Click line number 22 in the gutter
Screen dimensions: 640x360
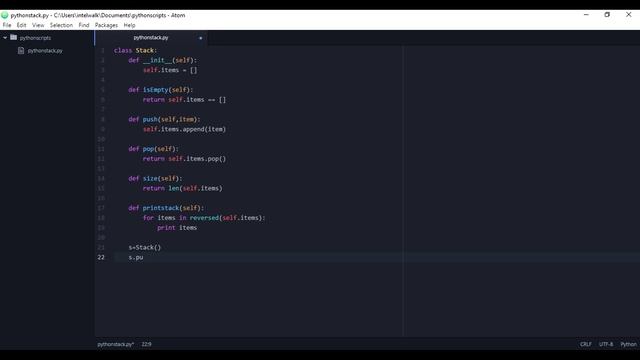tap(101, 257)
